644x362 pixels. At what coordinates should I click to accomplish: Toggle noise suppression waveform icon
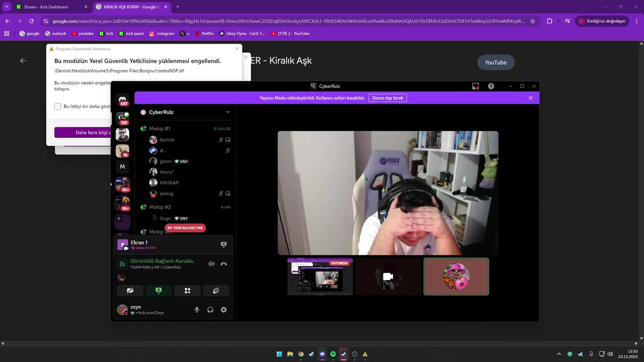(x=211, y=264)
